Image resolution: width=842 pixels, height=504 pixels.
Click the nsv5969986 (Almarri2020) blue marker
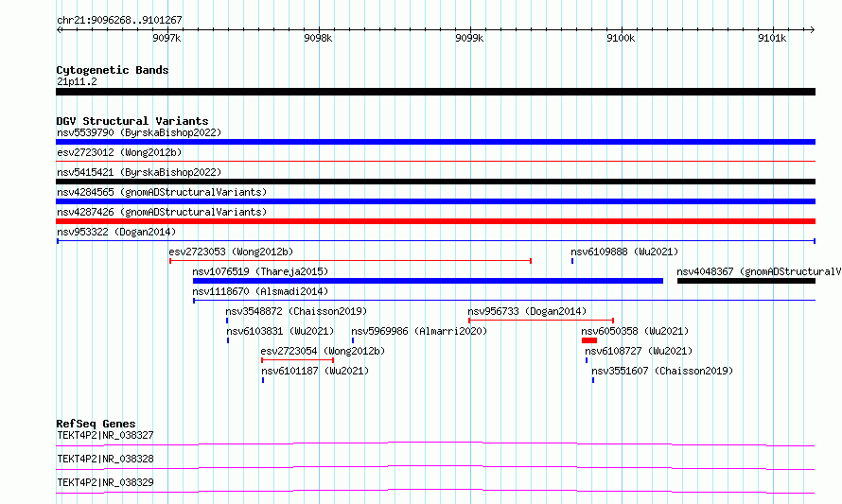tap(353, 340)
